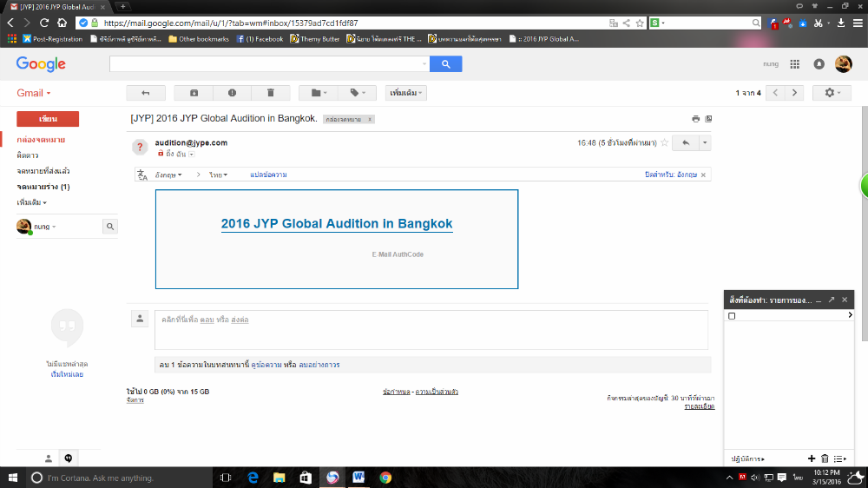Image resolution: width=868 pixels, height=488 pixels.
Task: Click the ส่งต่อ (Forward) link
Action: pyautogui.click(x=240, y=320)
